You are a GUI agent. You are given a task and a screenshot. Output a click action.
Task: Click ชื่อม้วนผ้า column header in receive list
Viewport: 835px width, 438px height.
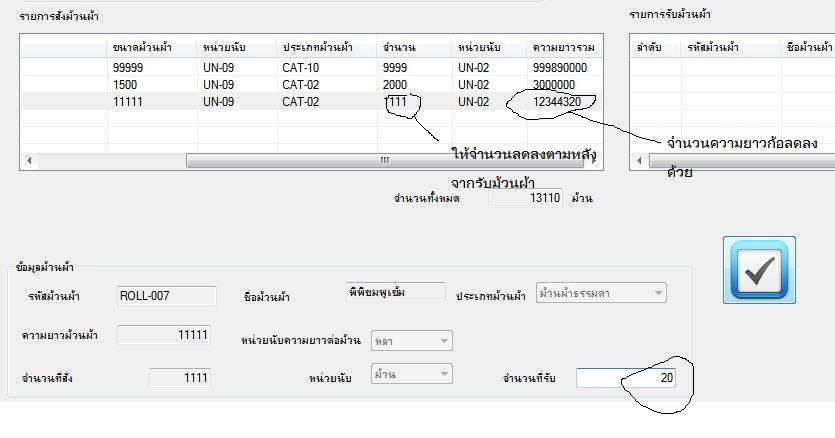[808, 47]
